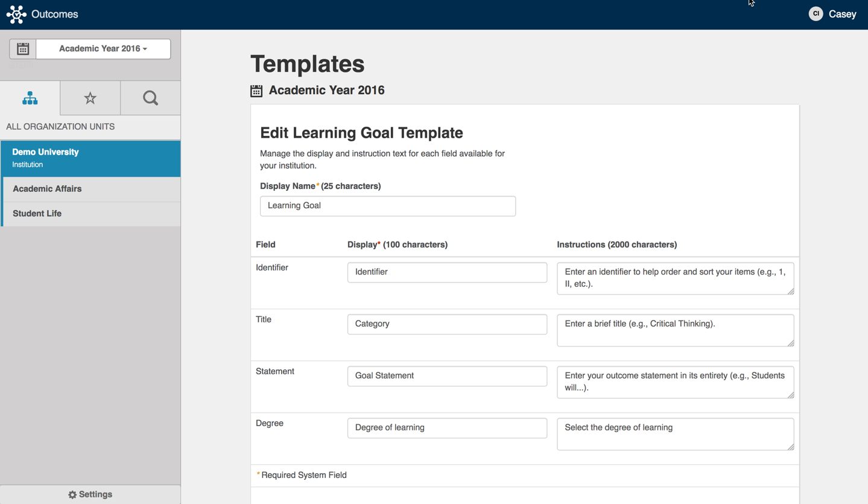
Task: Click the Category display input
Action: click(x=447, y=324)
